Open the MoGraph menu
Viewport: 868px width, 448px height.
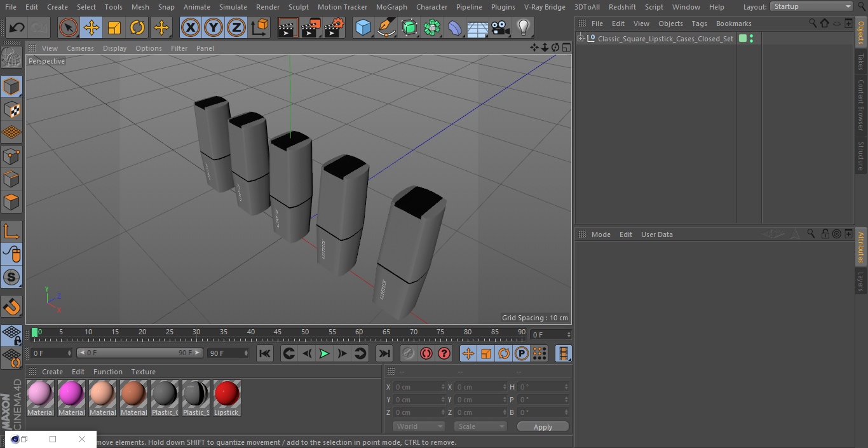[x=391, y=7]
